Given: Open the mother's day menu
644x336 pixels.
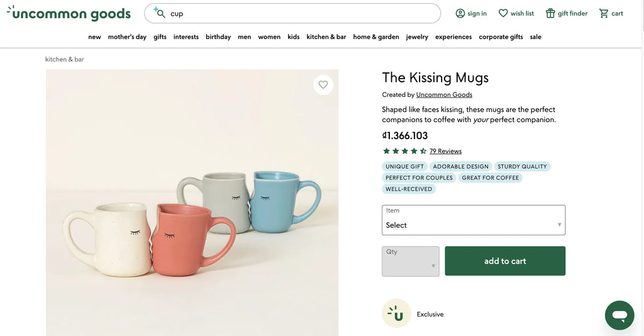Looking at the screenshot, I should (x=127, y=37).
